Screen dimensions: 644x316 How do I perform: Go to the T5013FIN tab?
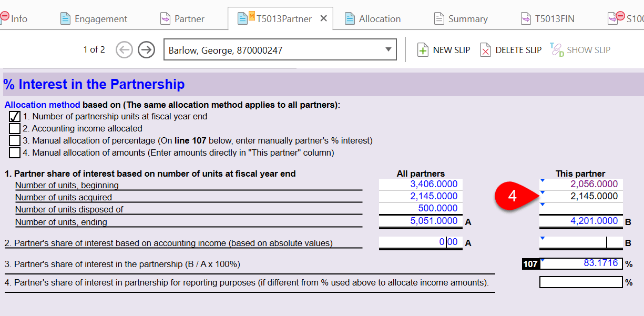547,18
